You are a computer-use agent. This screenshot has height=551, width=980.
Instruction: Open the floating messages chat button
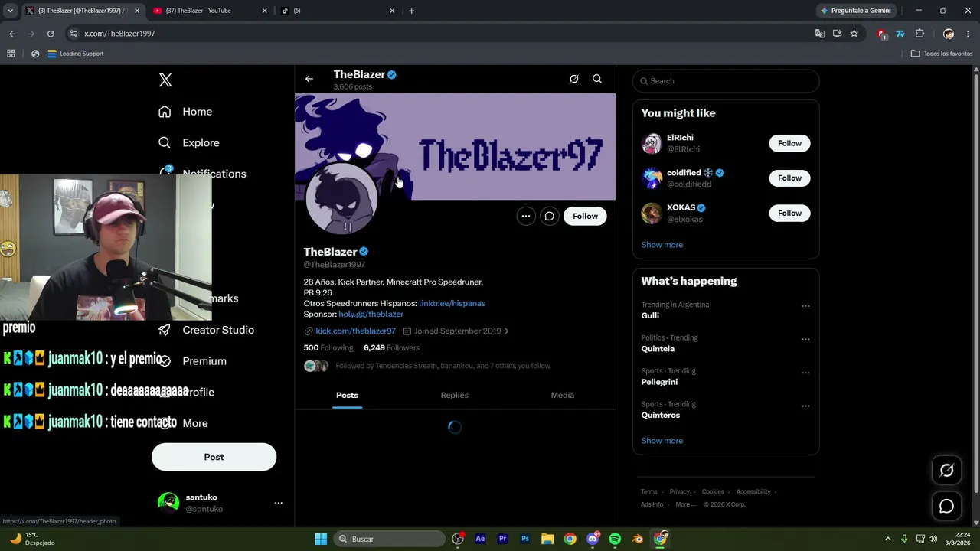947,506
